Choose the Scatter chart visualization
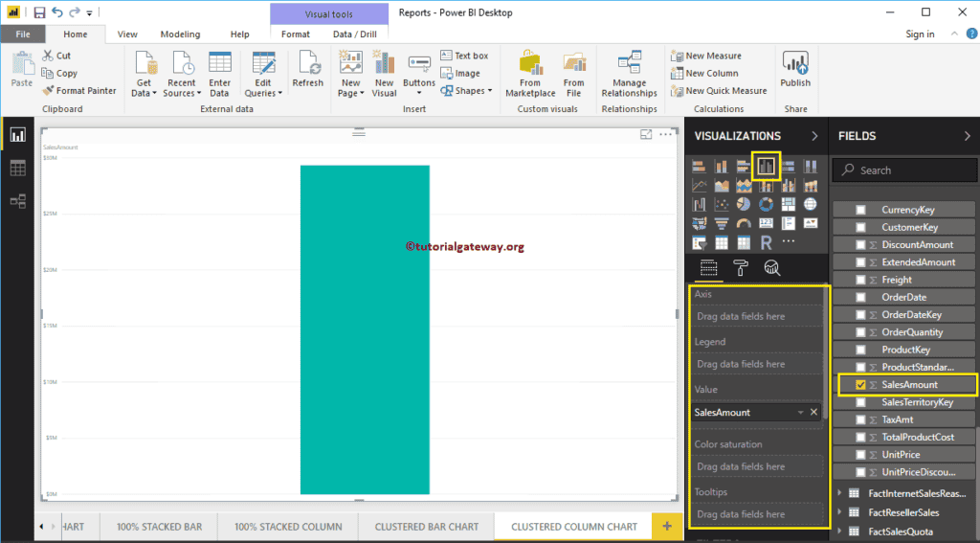 pos(722,205)
